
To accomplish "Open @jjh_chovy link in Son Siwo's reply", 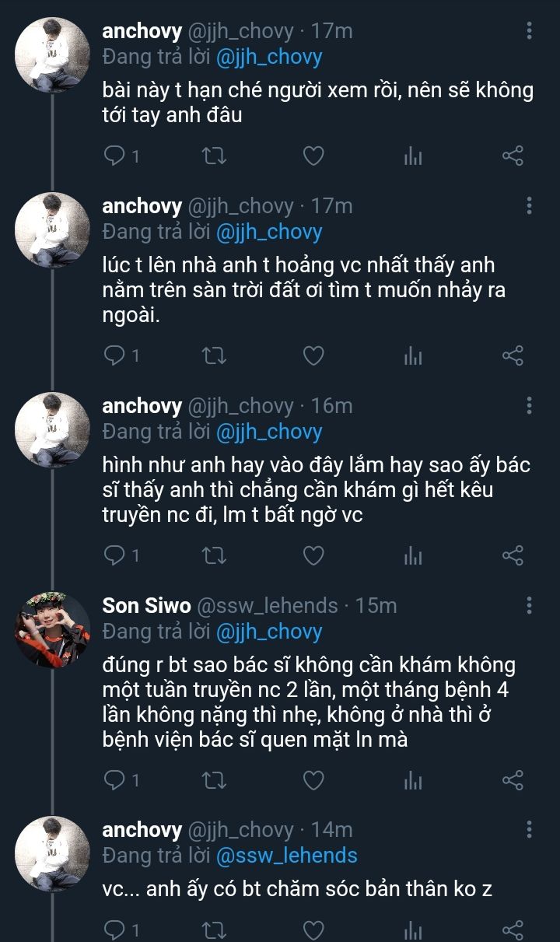I will 268,632.
